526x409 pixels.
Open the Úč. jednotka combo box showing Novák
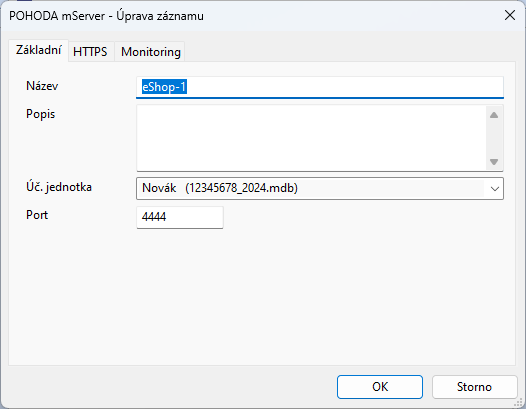tap(320, 188)
